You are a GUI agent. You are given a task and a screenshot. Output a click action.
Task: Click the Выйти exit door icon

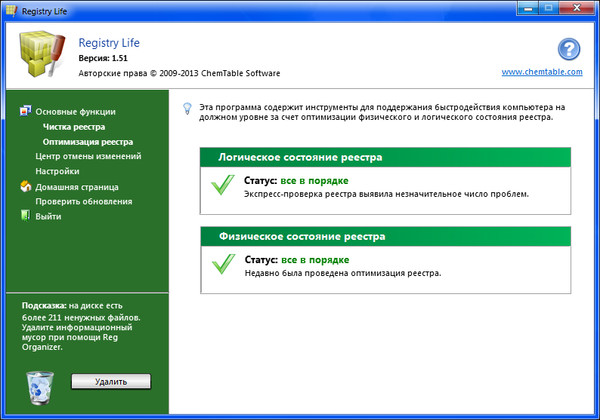click(25, 216)
